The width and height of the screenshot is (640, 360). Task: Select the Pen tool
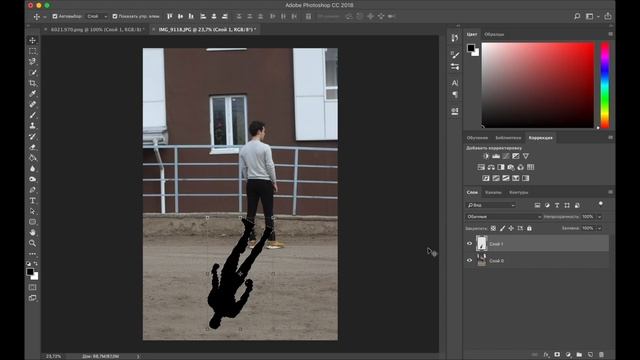click(32, 190)
